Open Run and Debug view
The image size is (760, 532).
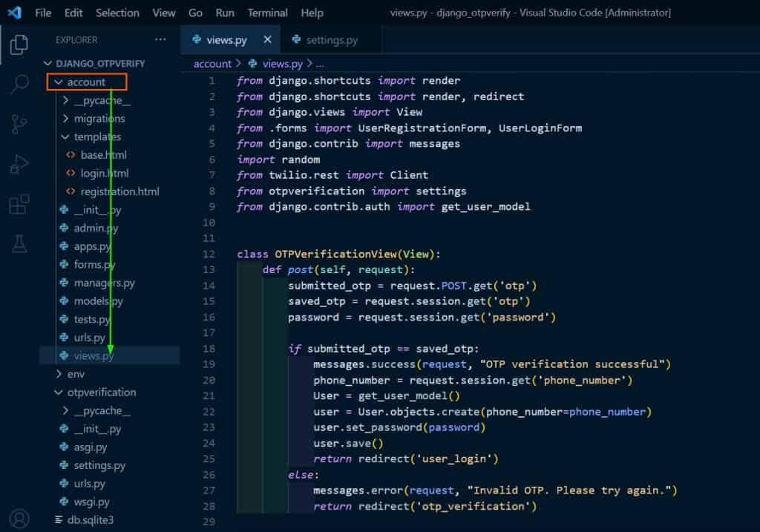(19, 164)
